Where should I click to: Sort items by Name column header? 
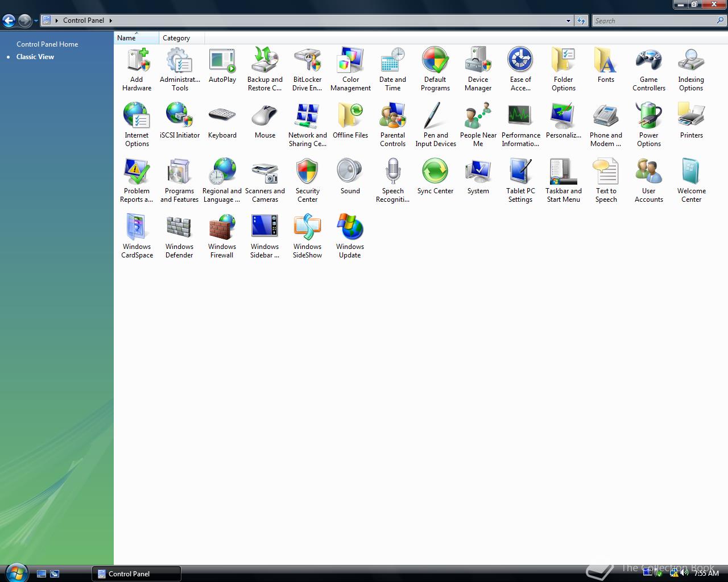click(x=136, y=38)
